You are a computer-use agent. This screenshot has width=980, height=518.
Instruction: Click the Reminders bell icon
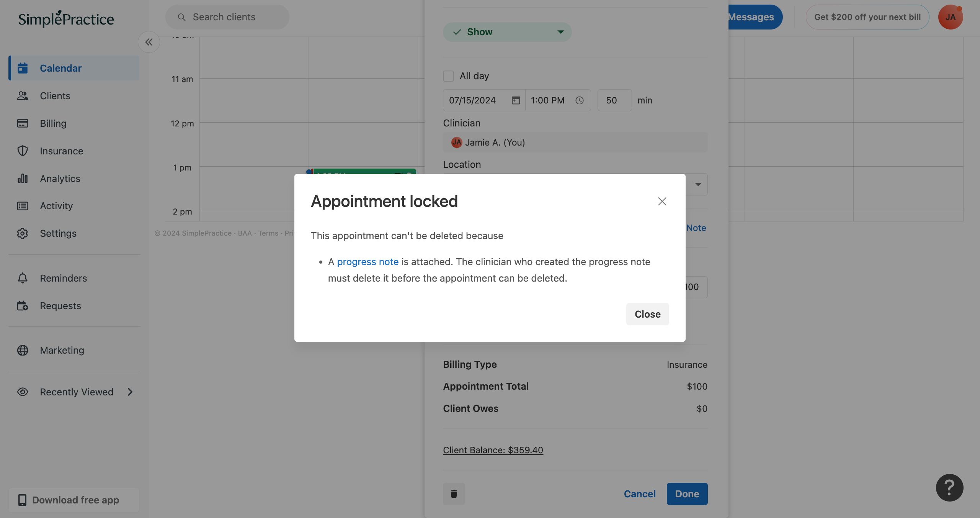coord(23,278)
